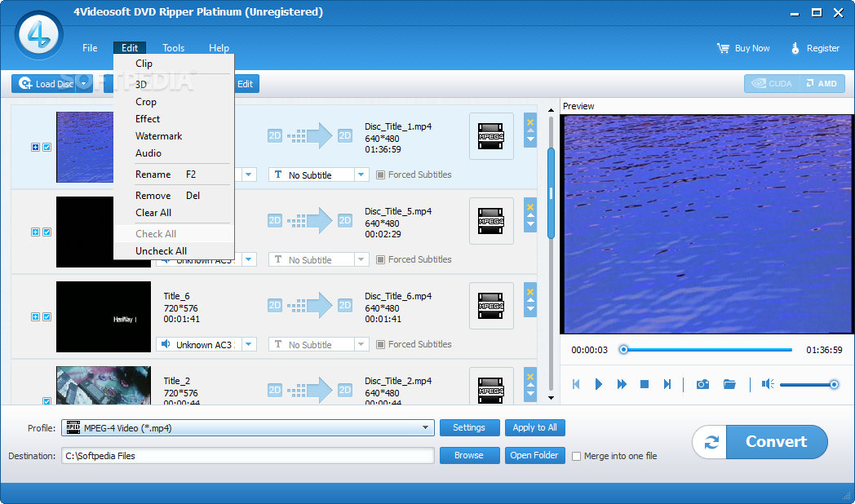855x504 pixels.
Task: Open the Load Disc dropdown arrow
Action: pos(83,84)
